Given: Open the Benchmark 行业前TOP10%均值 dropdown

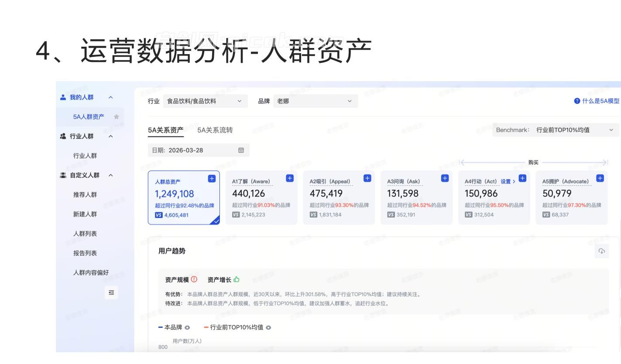Looking at the screenshot, I should [556, 130].
